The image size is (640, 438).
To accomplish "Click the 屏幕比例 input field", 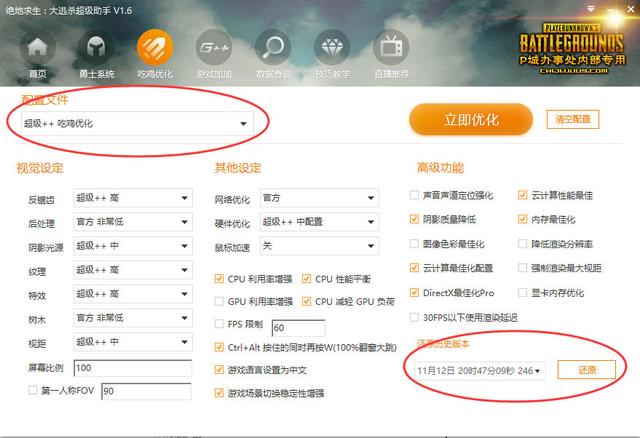I will click(x=133, y=368).
